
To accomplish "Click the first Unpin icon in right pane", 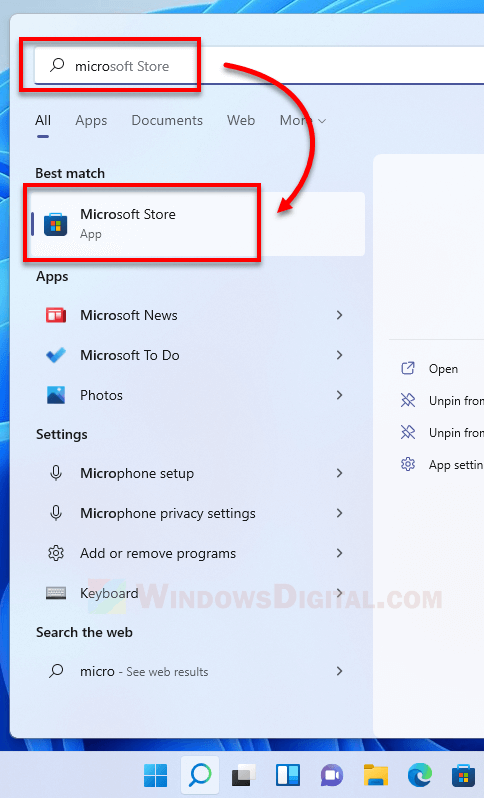I will 408,401.
